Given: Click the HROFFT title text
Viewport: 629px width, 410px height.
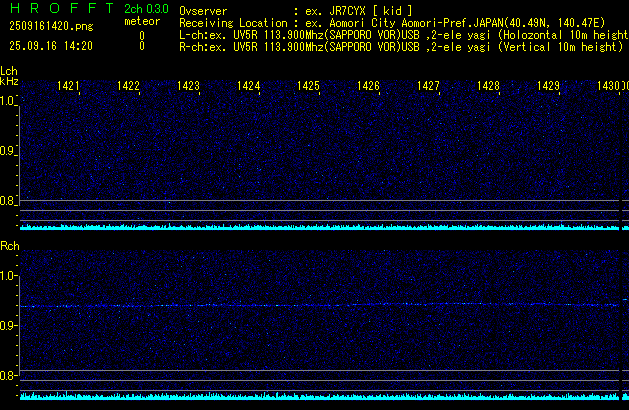Looking at the screenshot, I should click(62, 8).
